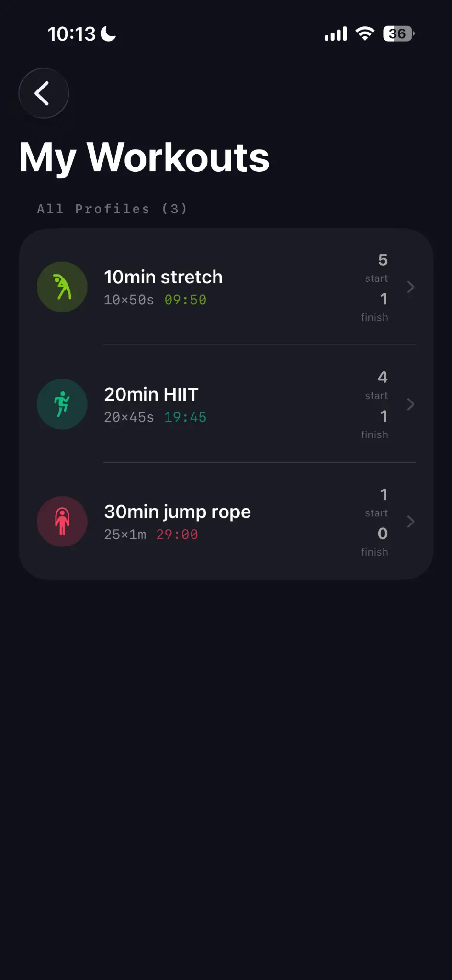Tap the 29:00 jump rope duration
Screen dimensions: 452x980
(177, 535)
